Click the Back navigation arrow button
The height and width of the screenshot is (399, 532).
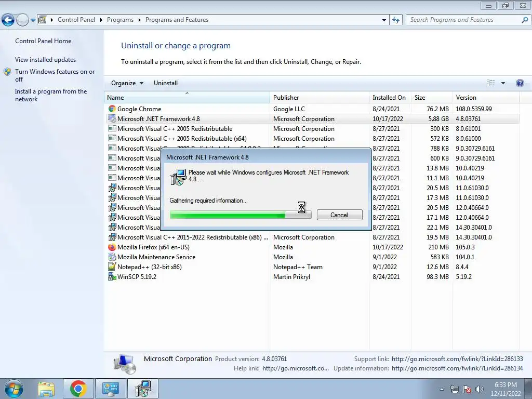click(8, 20)
